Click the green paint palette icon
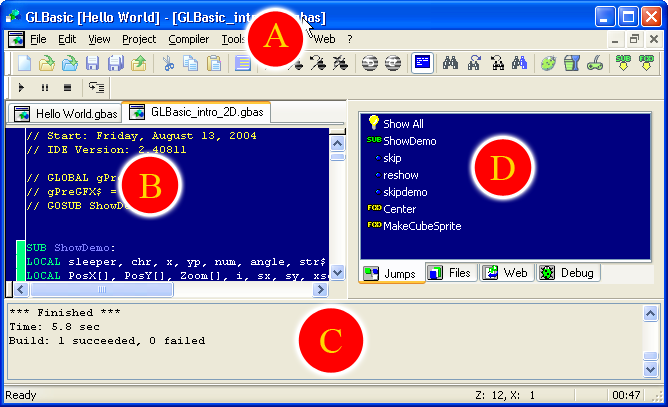Screen dimensions: 668x407 (x=548, y=64)
